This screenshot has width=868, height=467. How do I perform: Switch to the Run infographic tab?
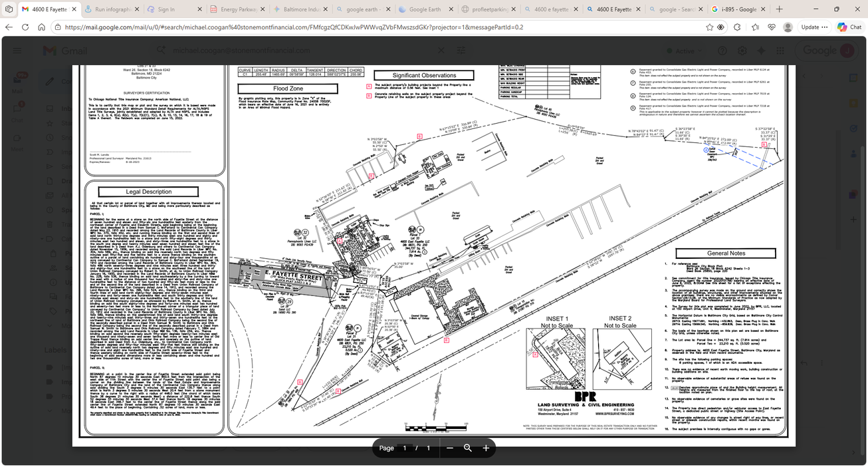[x=113, y=9]
